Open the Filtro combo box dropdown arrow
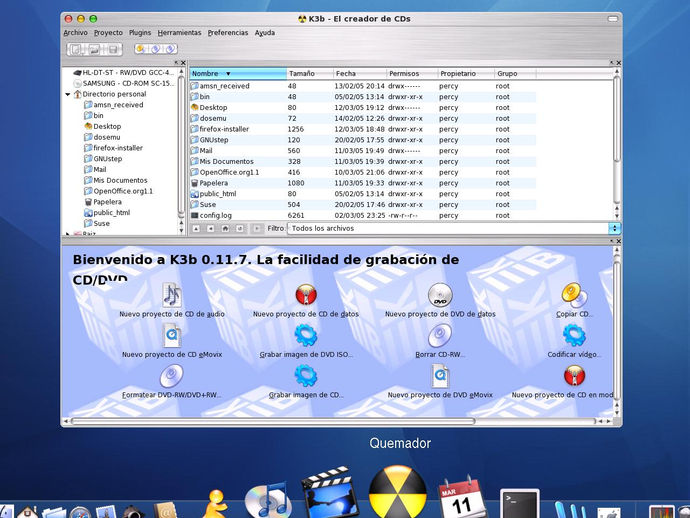The width and height of the screenshot is (690, 518). tap(614, 228)
